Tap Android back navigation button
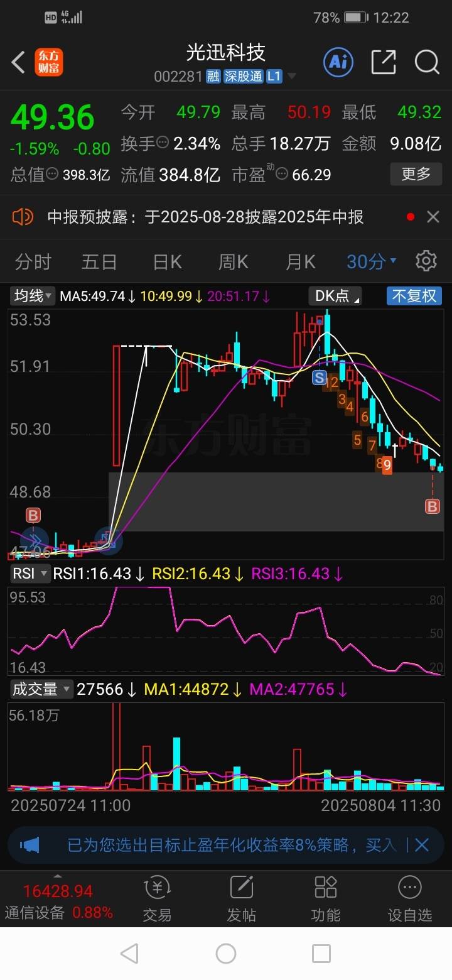Screen dimensions: 452x980 pos(129,954)
